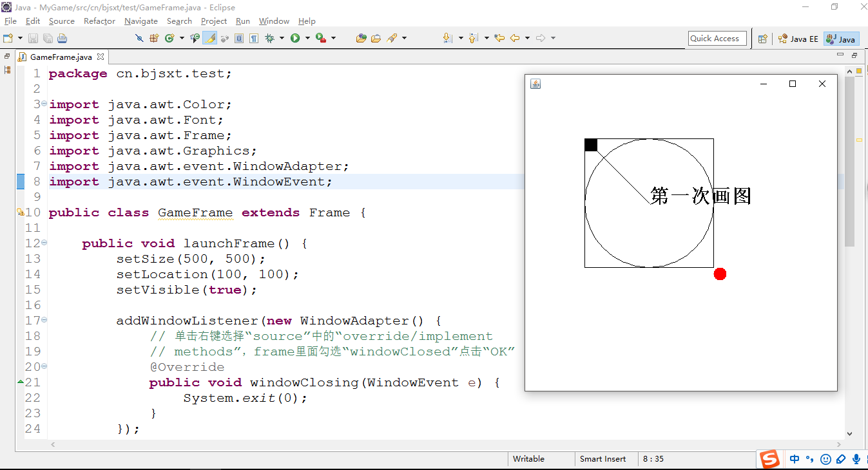
Task: Collapse launchFrame method fold on line 12
Action: tap(44, 243)
